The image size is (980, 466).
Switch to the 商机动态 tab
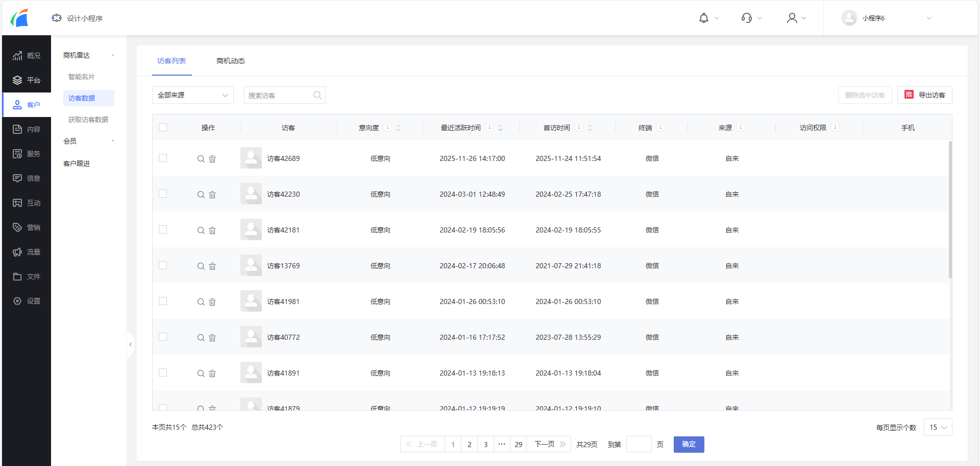pyautogui.click(x=230, y=61)
